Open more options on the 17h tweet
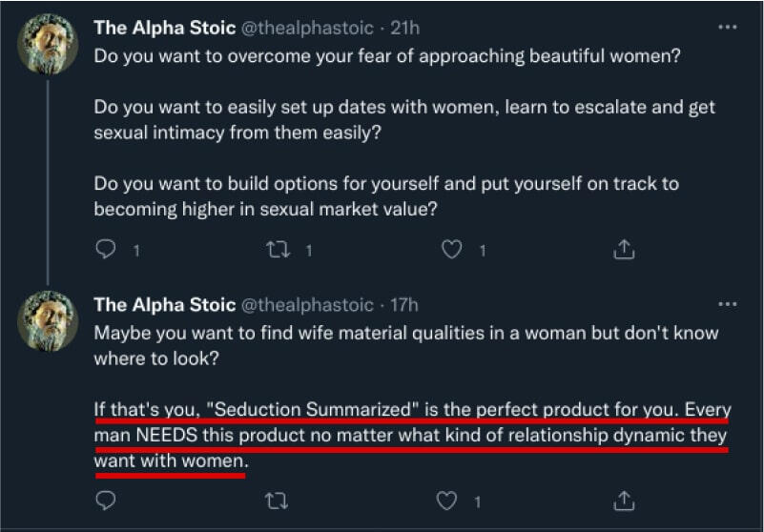This screenshot has height=532, width=764. click(x=728, y=304)
